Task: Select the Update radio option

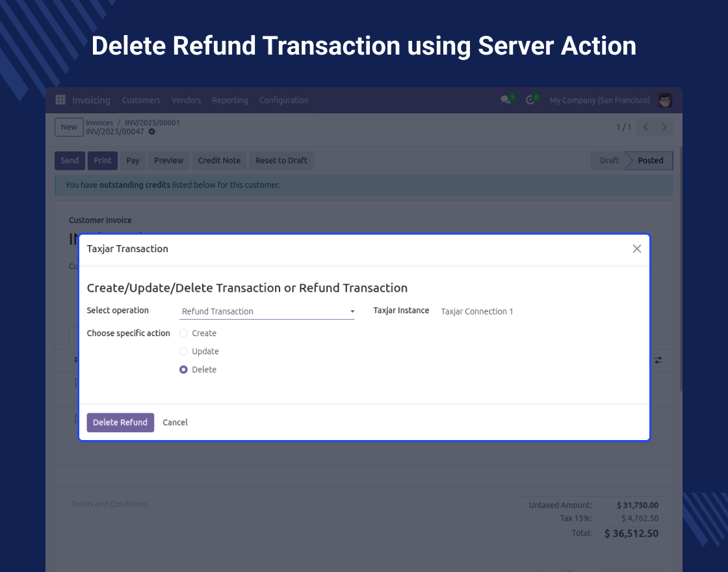Action: 183,352
